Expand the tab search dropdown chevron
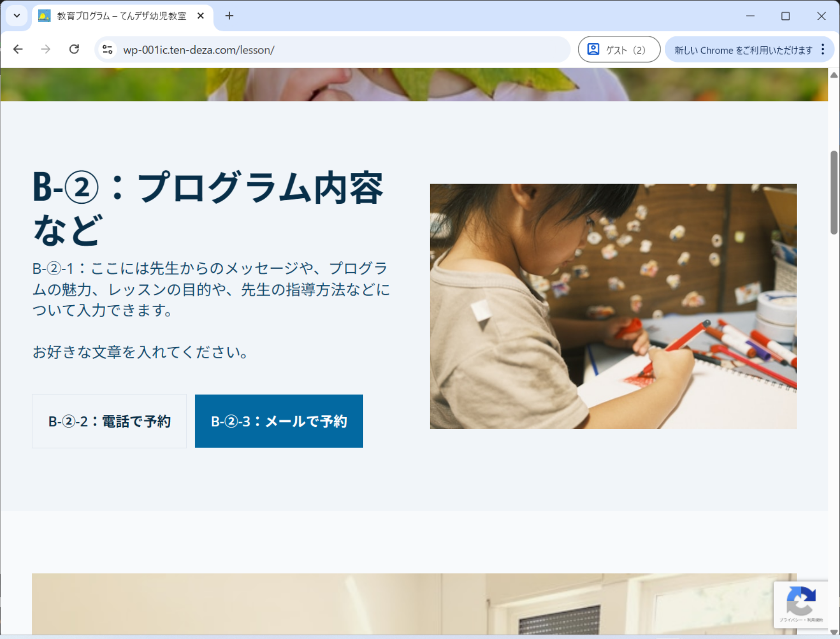 click(x=17, y=16)
